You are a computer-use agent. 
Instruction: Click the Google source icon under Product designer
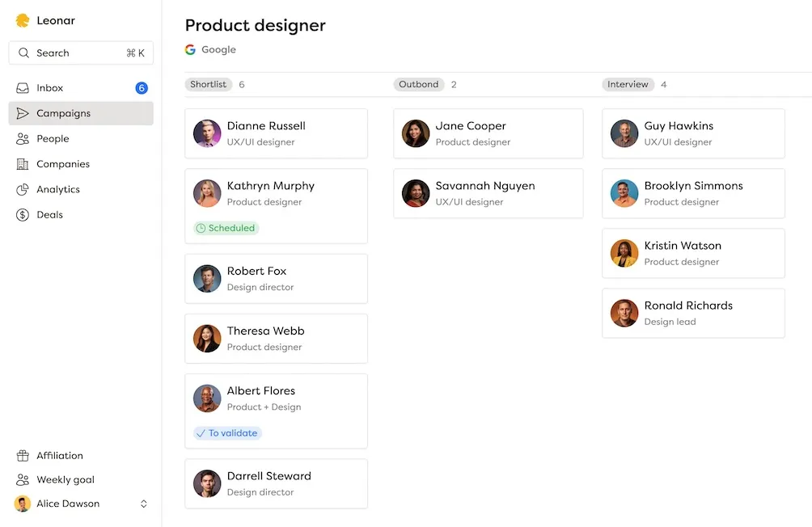pos(191,49)
